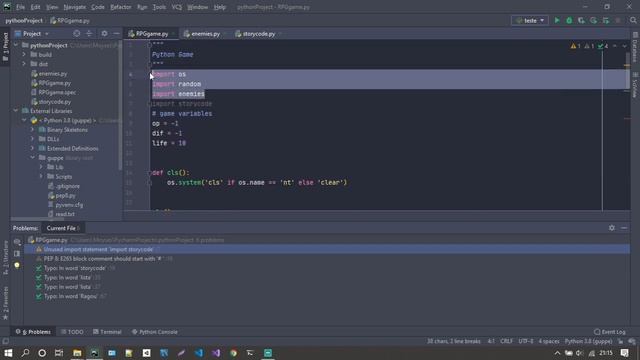Expand DLLs node
This screenshot has height=360, width=640.
[x=33, y=139]
